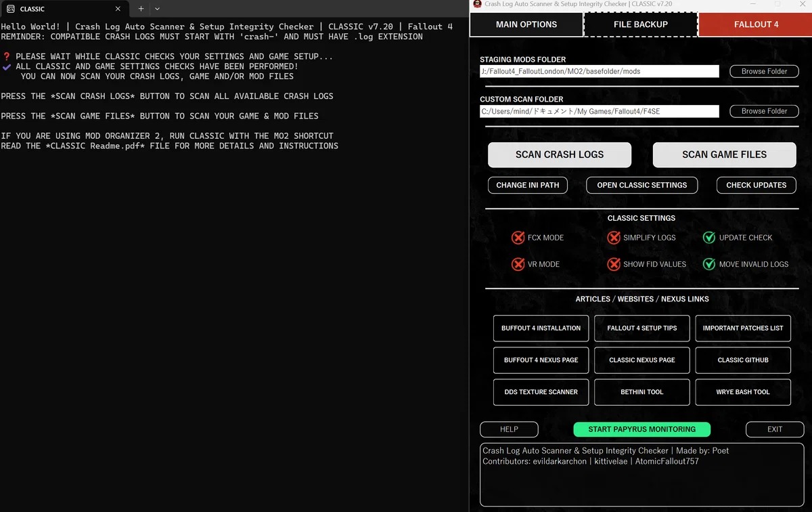Click the CLASSIC app icon in title bar
Viewport: 812px width, 512px height.
coord(478,4)
